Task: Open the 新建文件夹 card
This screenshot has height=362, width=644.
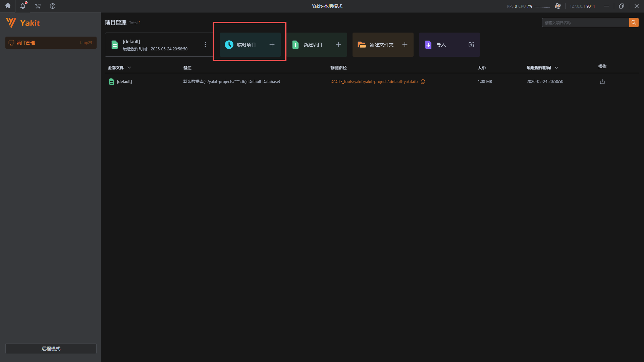Action: [x=383, y=45]
